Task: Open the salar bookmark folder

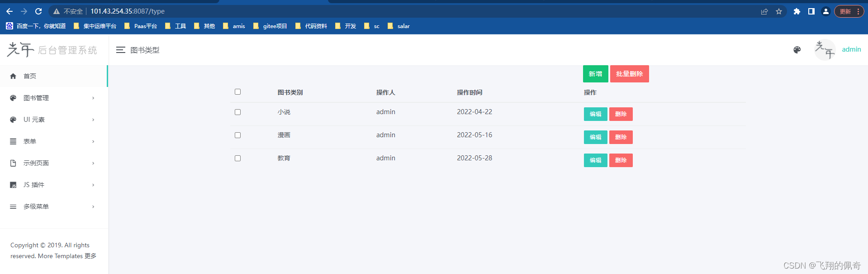Action: [x=398, y=26]
